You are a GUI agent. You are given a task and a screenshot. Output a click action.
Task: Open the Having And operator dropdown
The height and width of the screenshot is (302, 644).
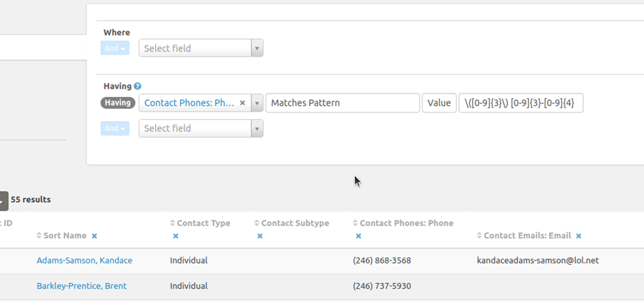pos(115,128)
